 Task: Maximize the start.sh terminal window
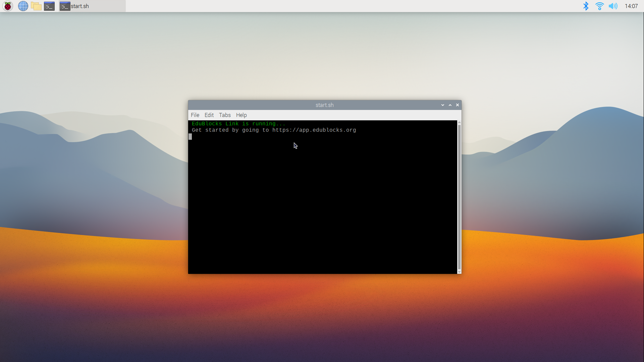450,105
